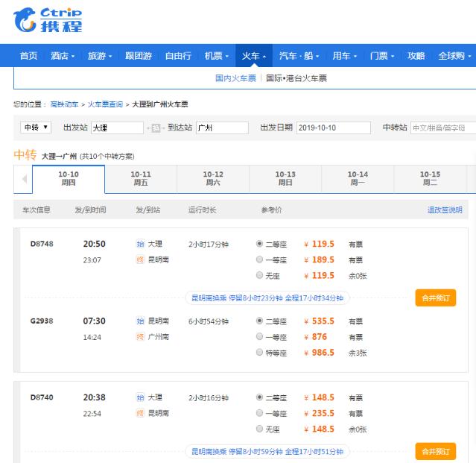The width and height of the screenshot is (476, 463).
Task: Expand the 火车 navigation menu
Action: click(254, 56)
